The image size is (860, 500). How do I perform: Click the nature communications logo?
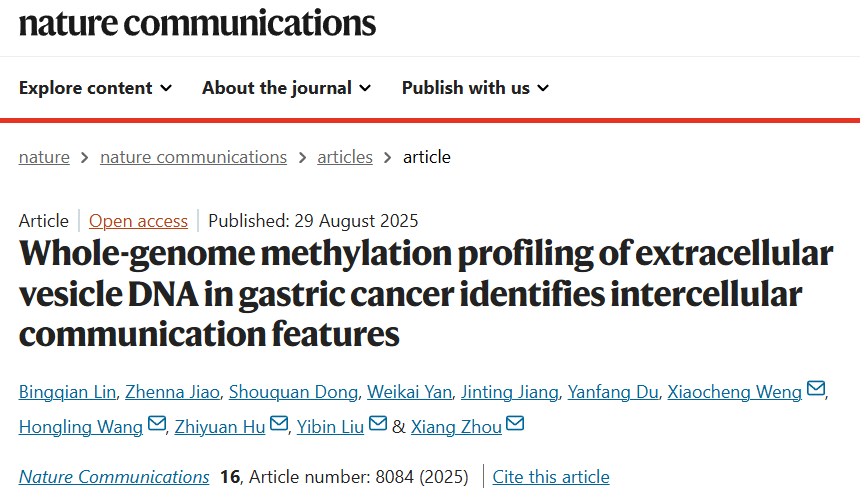pos(197,22)
